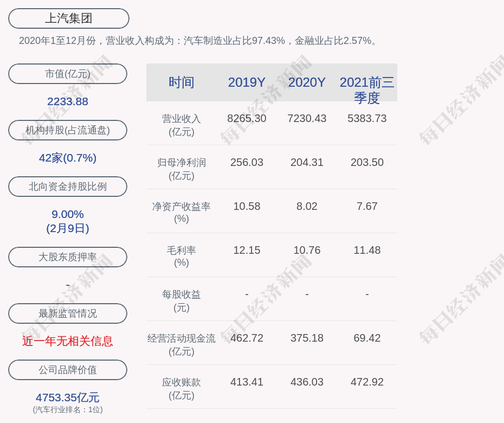Click the red 近一年无相关信息 text
This screenshot has height=423, width=504.
(x=68, y=341)
